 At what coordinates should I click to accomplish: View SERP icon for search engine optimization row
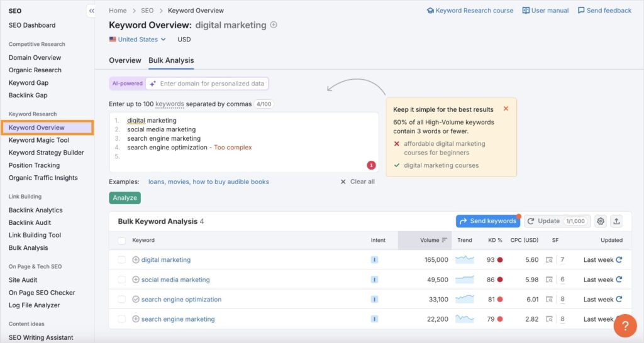coord(549,299)
